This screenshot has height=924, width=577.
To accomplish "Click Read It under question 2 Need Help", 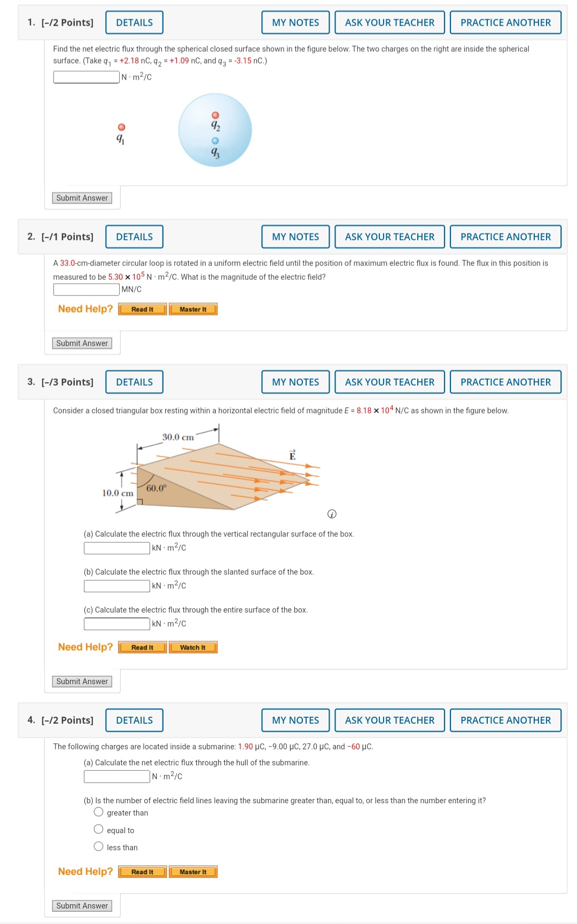I will (142, 309).
